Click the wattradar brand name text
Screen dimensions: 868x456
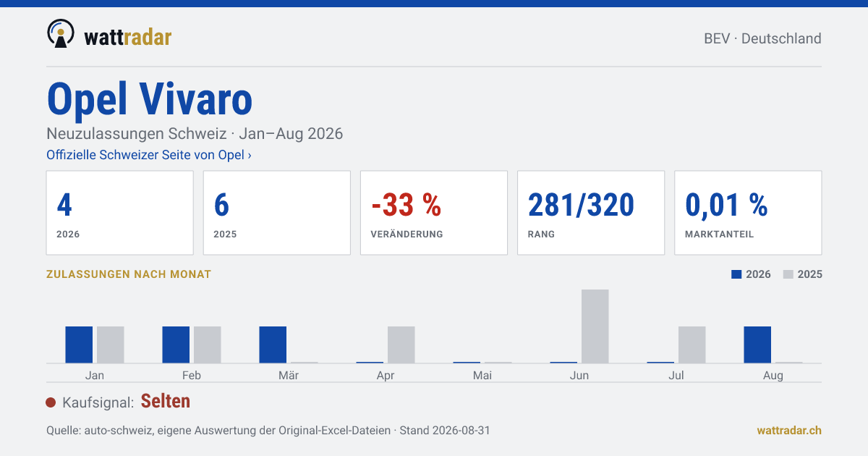pos(128,36)
